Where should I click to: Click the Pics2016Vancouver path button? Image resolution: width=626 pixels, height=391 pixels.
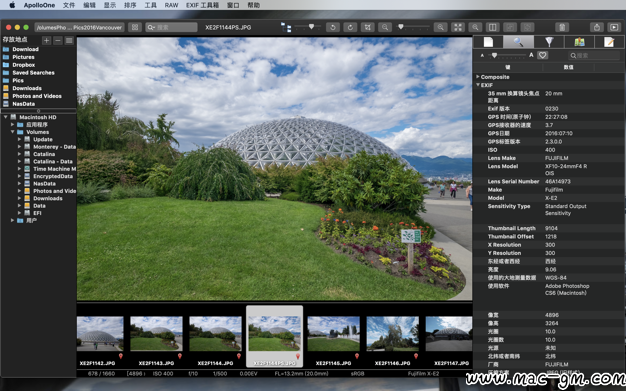pyautogui.click(x=79, y=27)
